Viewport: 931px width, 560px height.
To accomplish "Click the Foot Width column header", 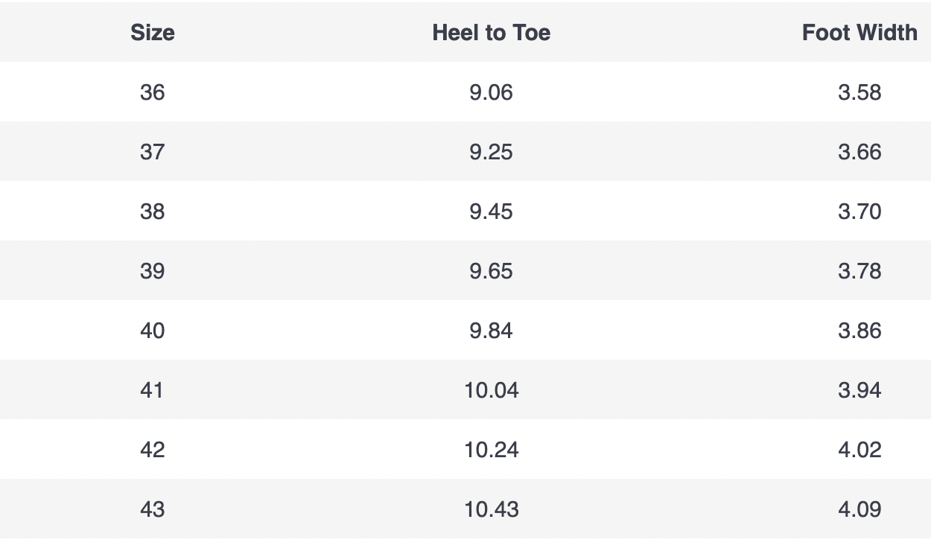I will 859,33.
